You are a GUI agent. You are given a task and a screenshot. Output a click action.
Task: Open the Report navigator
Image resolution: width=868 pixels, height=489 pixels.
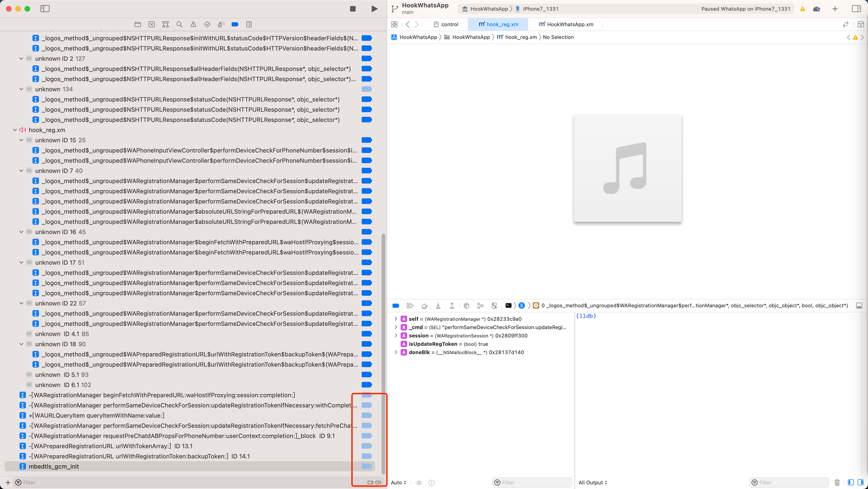pos(249,24)
